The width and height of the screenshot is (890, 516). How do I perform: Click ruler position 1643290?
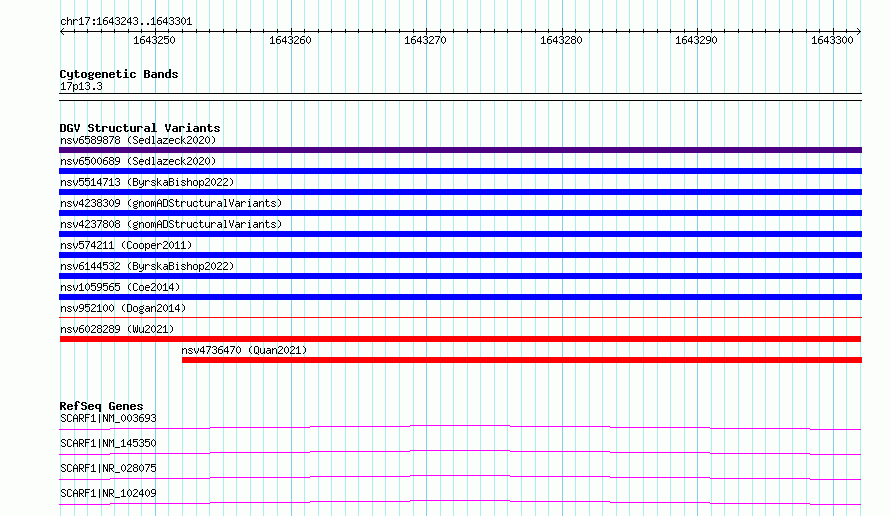click(696, 40)
